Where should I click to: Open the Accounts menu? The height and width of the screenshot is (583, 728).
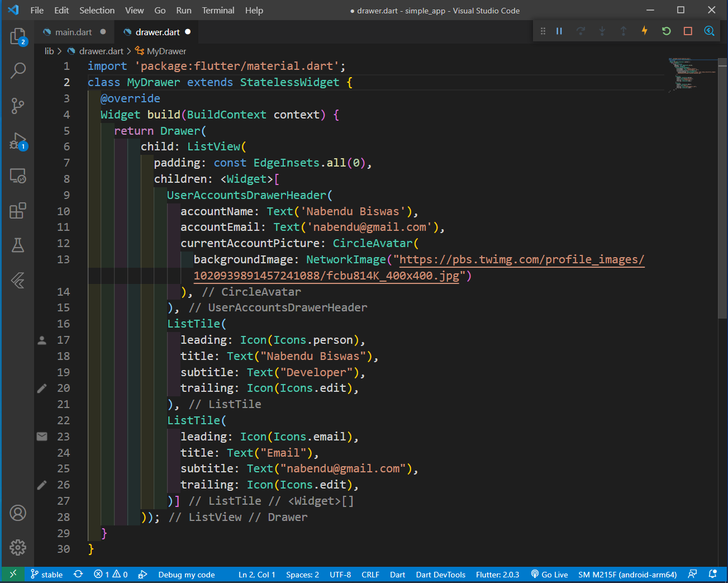click(x=18, y=513)
